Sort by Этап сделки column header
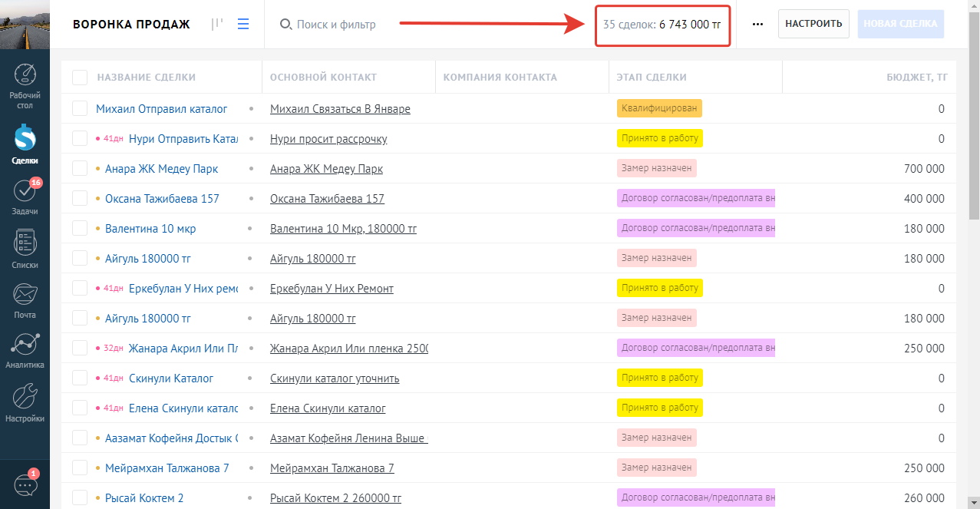The width and height of the screenshot is (980, 509). click(x=652, y=78)
